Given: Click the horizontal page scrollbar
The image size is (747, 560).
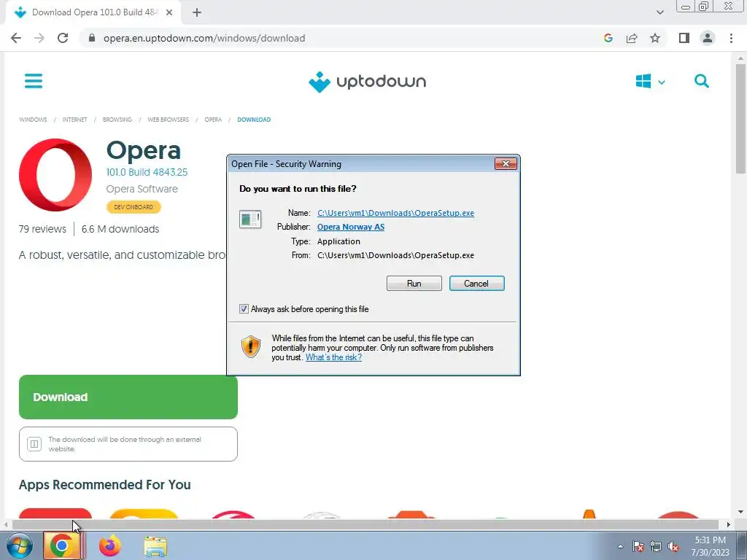Looking at the screenshot, I should tap(365, 524).
